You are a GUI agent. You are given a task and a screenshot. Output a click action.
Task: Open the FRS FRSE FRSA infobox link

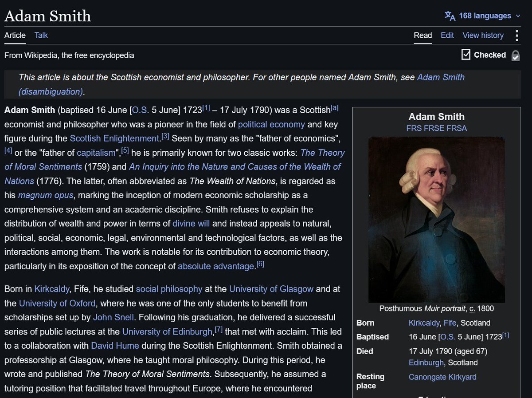[437, 128]
